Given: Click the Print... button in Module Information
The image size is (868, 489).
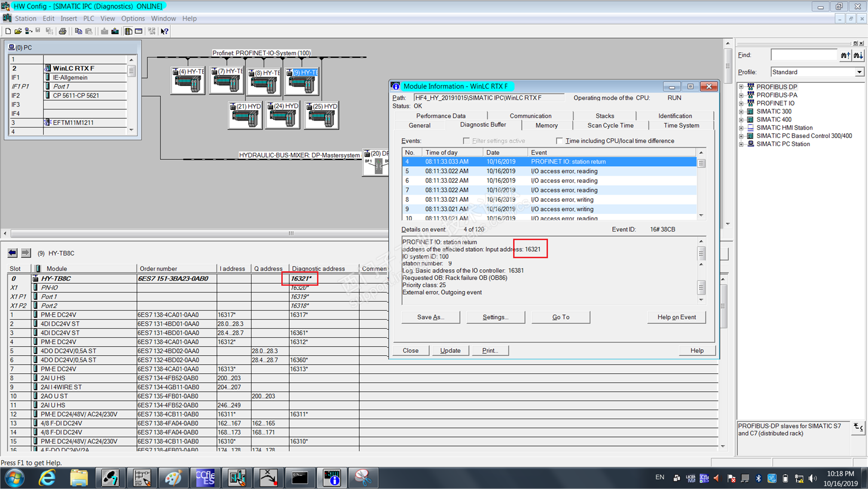Looking at the screenshot, I should click(x=490, y=350).
